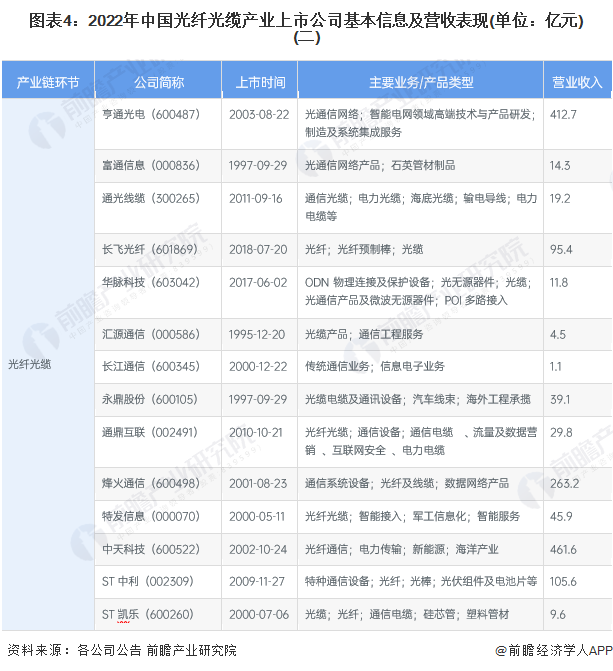
Task: Click revenue value 412.7
Action: click(563, 114)
